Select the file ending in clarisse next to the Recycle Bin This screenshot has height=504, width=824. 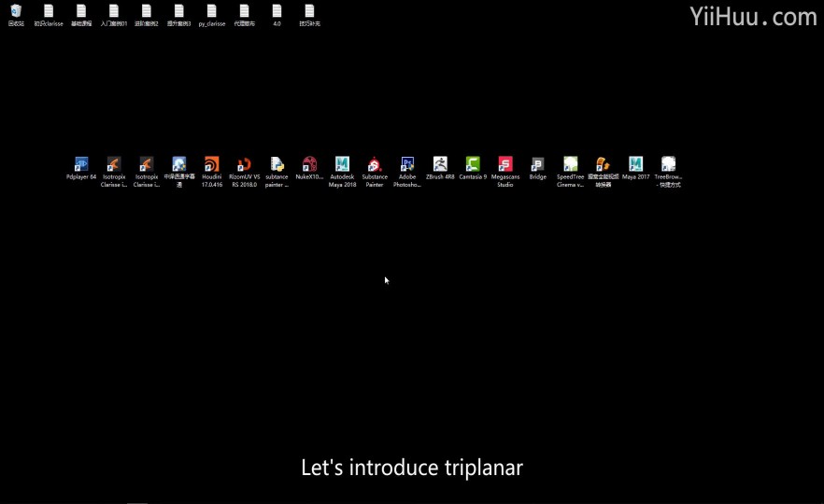[x=49, y=15]
